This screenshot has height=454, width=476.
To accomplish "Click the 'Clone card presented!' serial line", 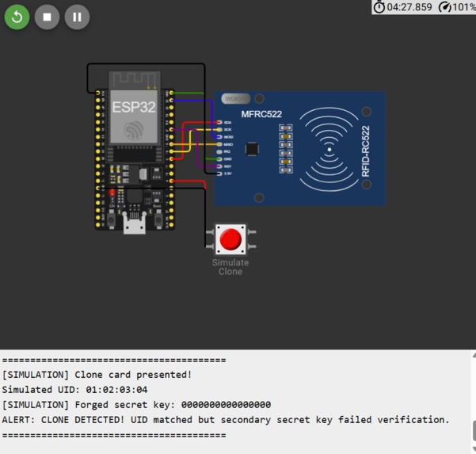I will 97,375.
